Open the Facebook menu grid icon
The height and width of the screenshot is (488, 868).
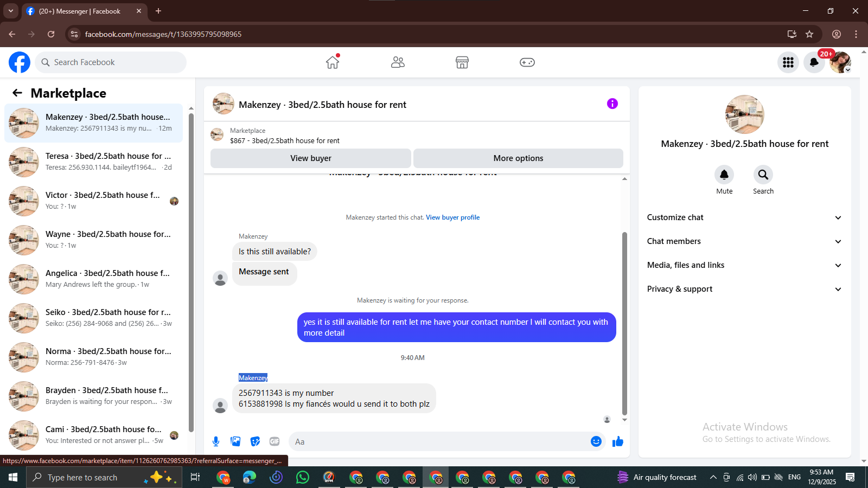coord(788,62)
